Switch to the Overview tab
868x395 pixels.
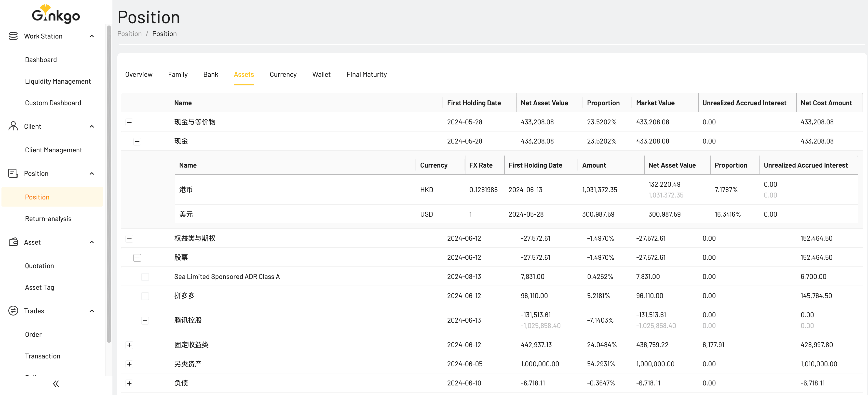(139, 74)
